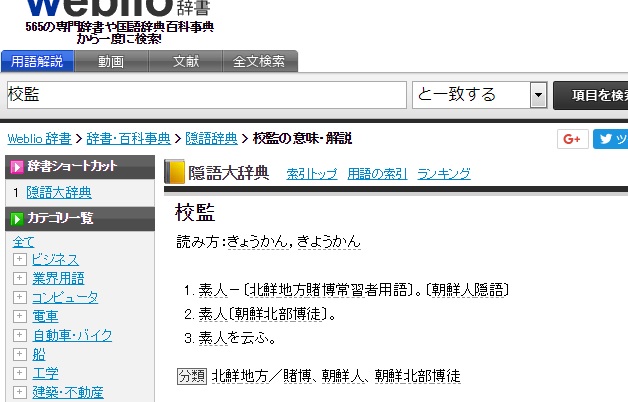Open the 索引トップ link

(311, 174)
